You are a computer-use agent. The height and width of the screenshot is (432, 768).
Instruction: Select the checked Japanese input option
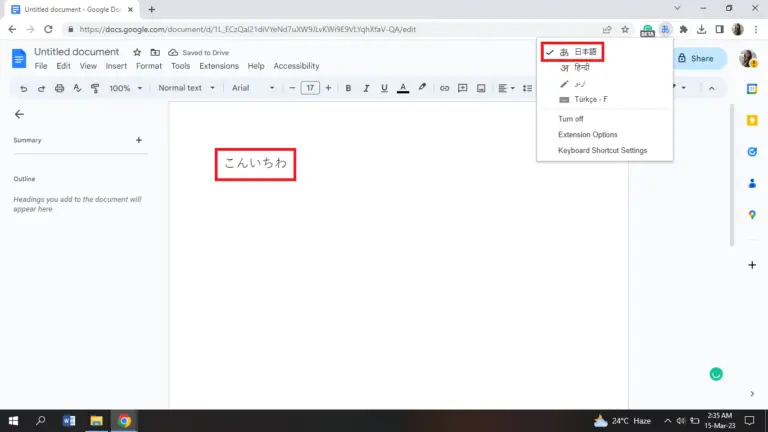(x=585, y=51)
